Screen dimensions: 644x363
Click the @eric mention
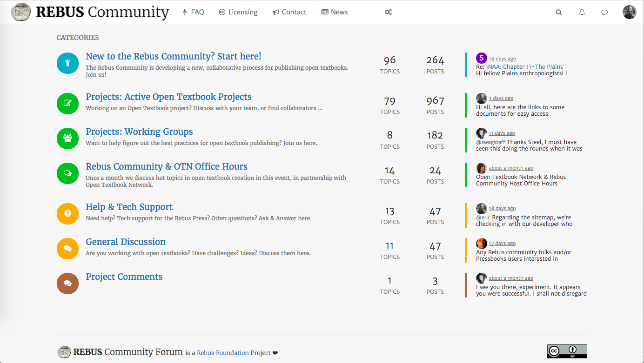483,218
